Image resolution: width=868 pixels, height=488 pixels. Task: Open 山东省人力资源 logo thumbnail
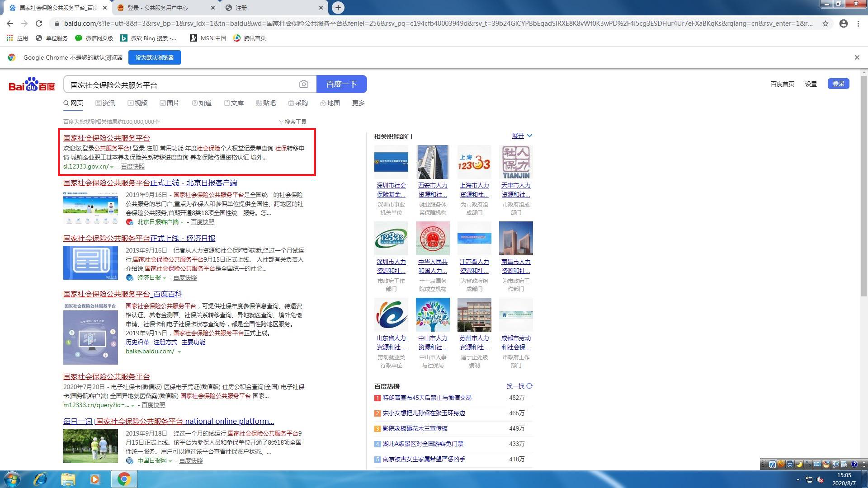(391, 314)
